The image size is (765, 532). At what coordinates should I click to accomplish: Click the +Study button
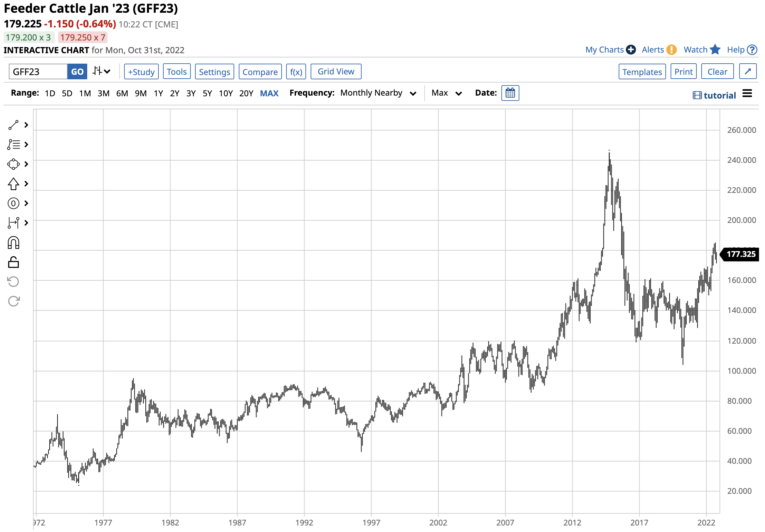(x=141, y=71)
